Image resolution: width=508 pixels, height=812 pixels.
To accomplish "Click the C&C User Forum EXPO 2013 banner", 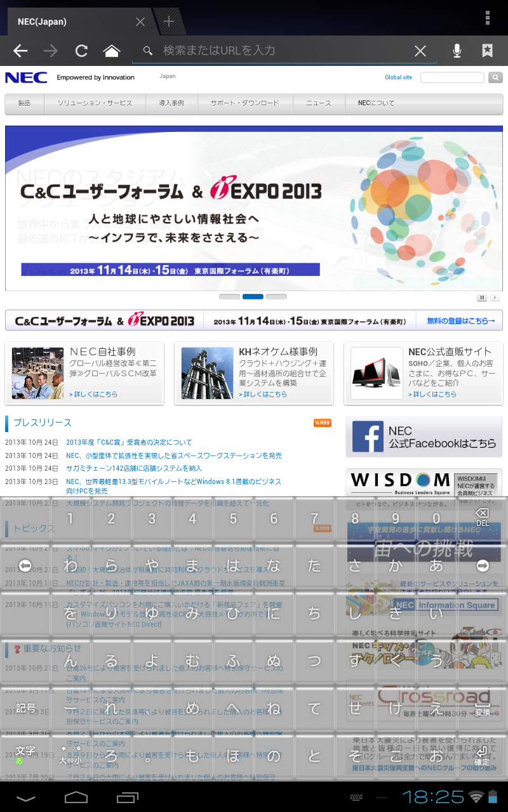I will tap(254, 208).
